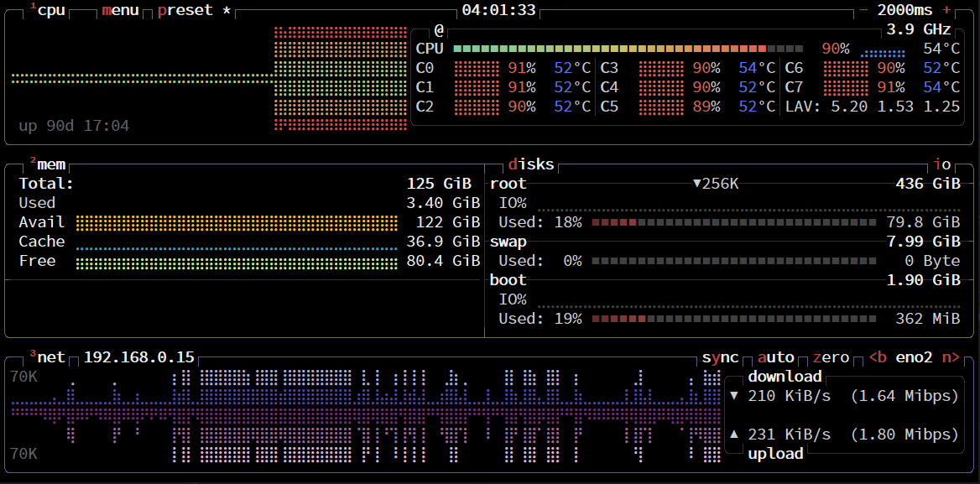Viewport: 980px width, 484px height.
Task: Click the total CPU usage meter bar
Action: coord(628,49)
